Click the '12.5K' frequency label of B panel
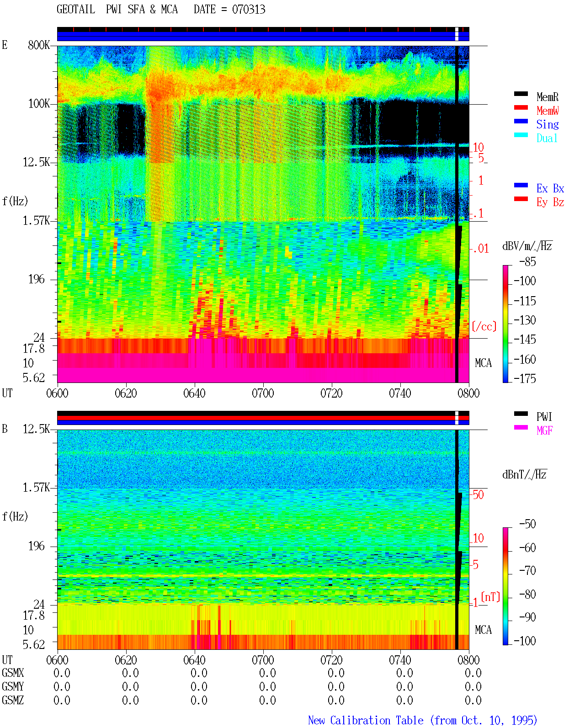 pyautogui.click(x=36, y=429)
